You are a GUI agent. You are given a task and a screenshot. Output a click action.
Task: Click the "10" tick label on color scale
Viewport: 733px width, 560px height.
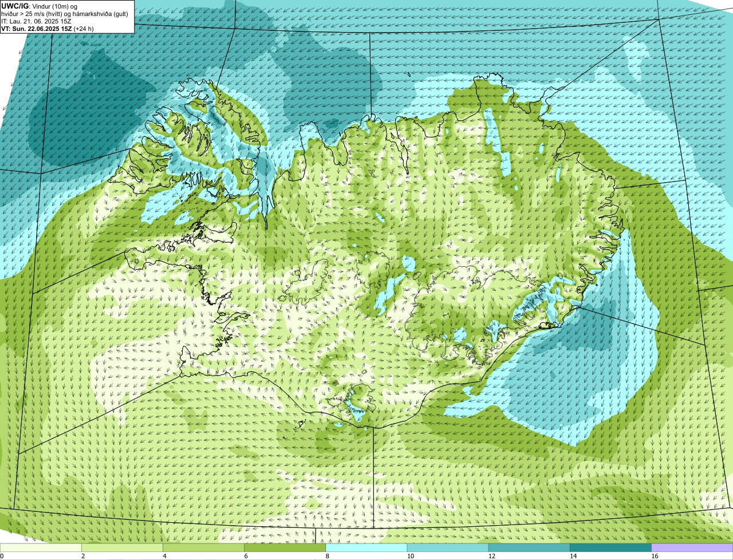point(410,556)
